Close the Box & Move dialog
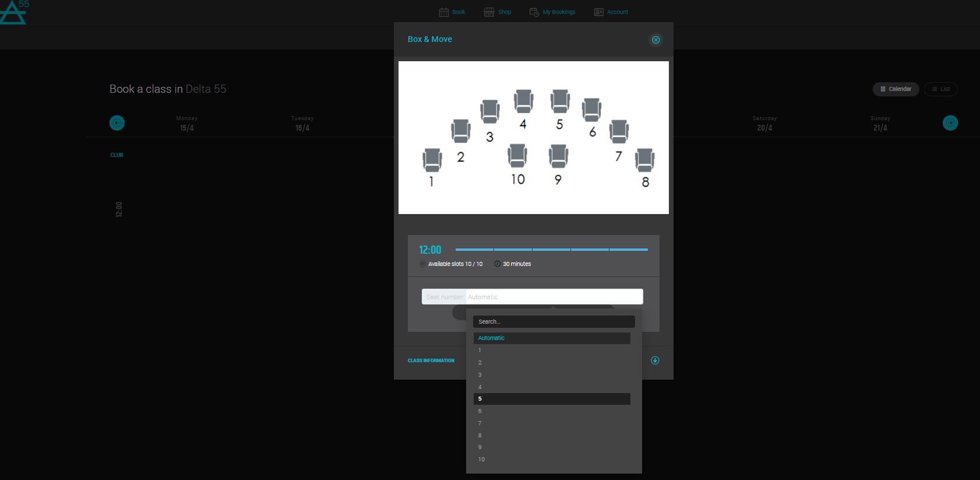Screen dimensions: 980x480 tap(655, 40)
